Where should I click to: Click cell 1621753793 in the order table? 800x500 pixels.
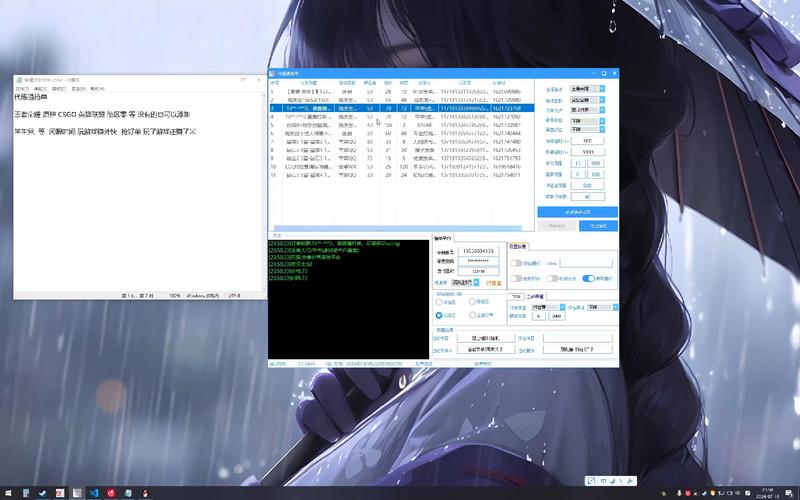point(506,158)
